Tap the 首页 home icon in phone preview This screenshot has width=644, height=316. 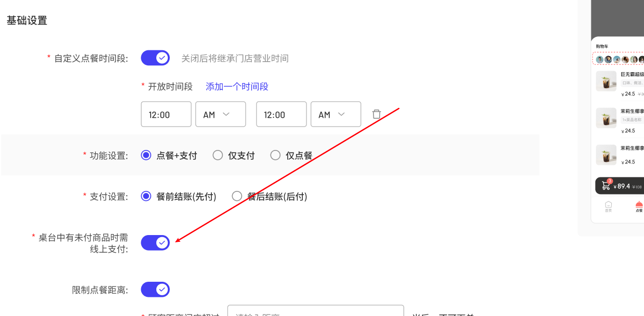[x=608, y=207]
